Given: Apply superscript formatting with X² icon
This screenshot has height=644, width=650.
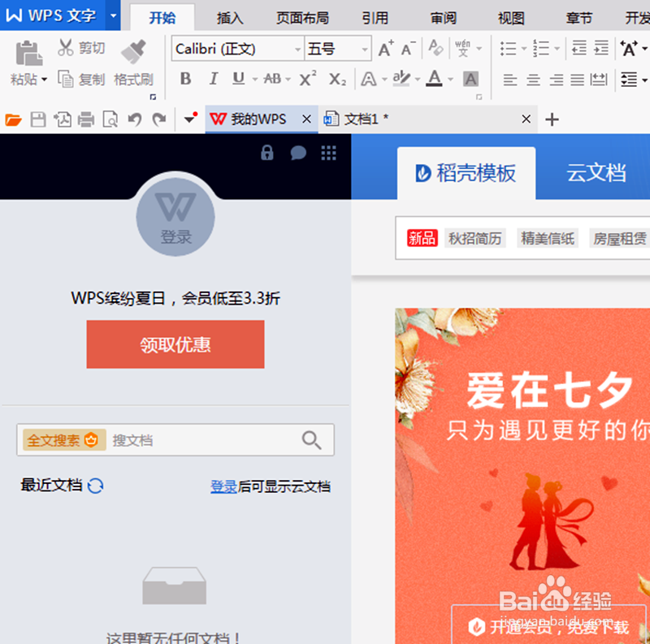Looking at the screenshot, I should 307,79.
